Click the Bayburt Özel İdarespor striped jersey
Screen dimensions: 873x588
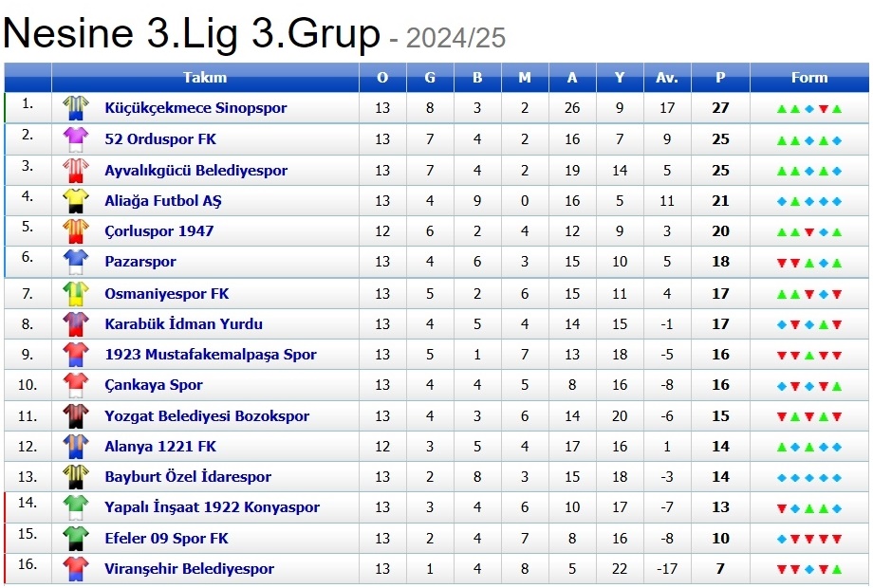(x=75, y=477)
